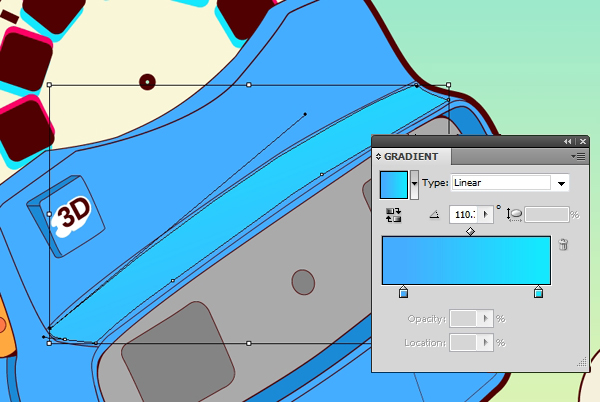Screen dimensions: 600x402
Task: Click the dark circle on the reel
Action: [147, 82]
